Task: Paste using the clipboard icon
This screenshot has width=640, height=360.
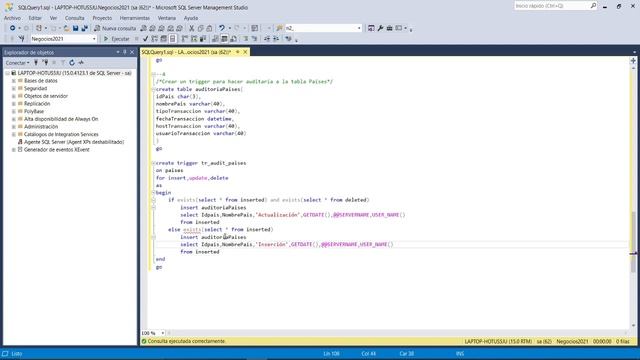Action: pyautogui.click(x=209, y=28)
